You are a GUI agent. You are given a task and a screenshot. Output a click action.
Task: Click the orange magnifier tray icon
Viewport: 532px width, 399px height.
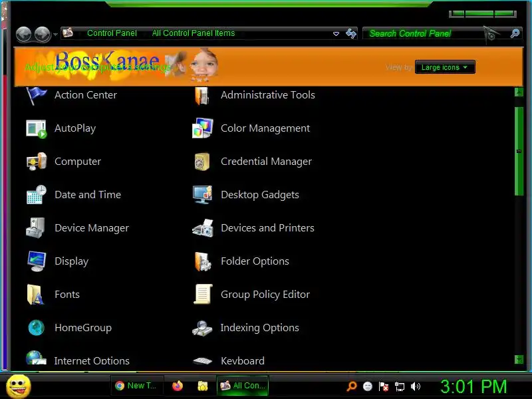coord(352,386)
